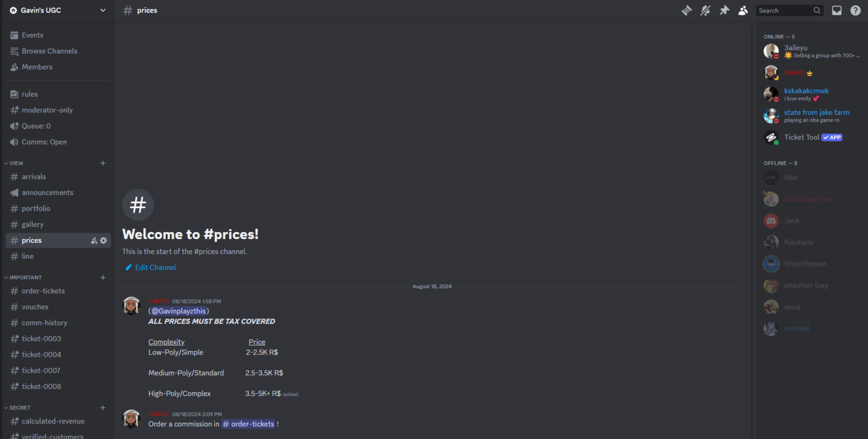This screenshot has height=439, width=868.
Task: Open Browse Channels
Action: [x=58, y=51]
